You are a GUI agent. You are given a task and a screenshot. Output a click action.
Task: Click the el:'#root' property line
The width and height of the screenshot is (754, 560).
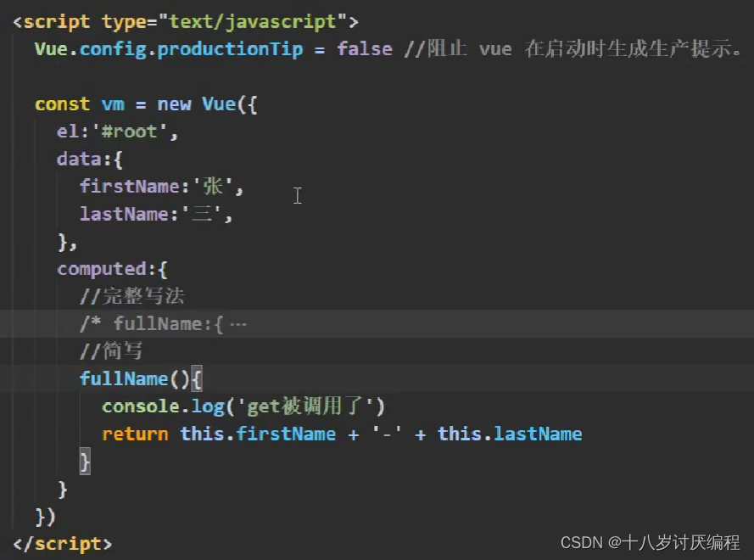click(117, 132)
